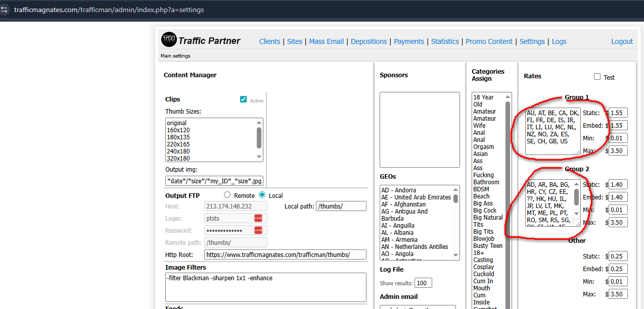Click the Group 1 Max rate field
Screen dimensions: 644x309
pyautogui.click(x=618, y=150)
